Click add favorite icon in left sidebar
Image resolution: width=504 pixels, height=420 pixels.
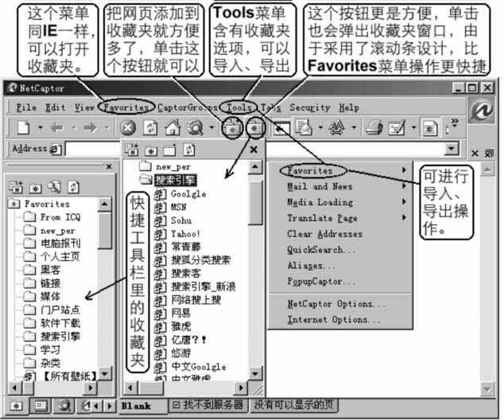[x=16, y=187]
